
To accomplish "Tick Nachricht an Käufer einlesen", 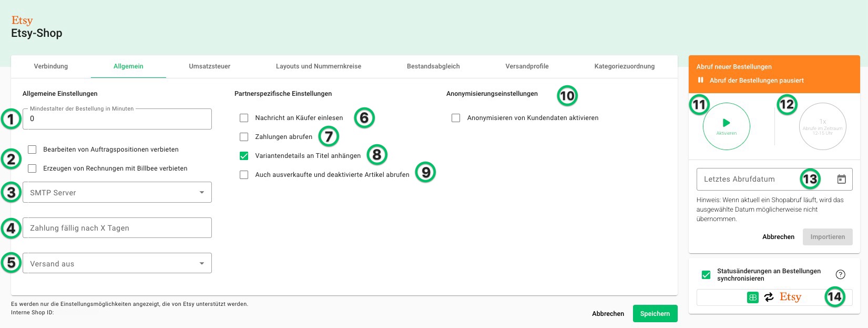I will [x=244, y=118].
